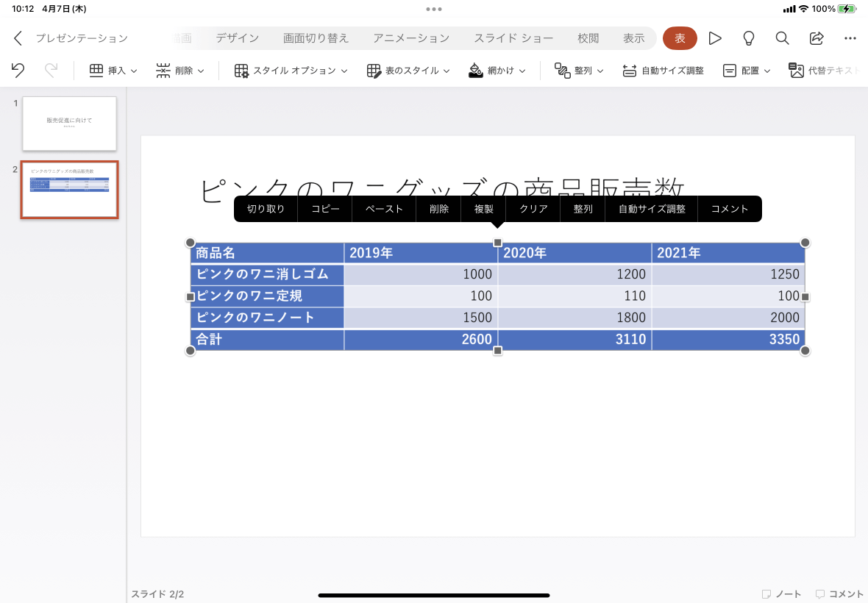The image size is (868, 603).
Task: Choose 整列 in the context menu
Action: click(x=583, y=209)
